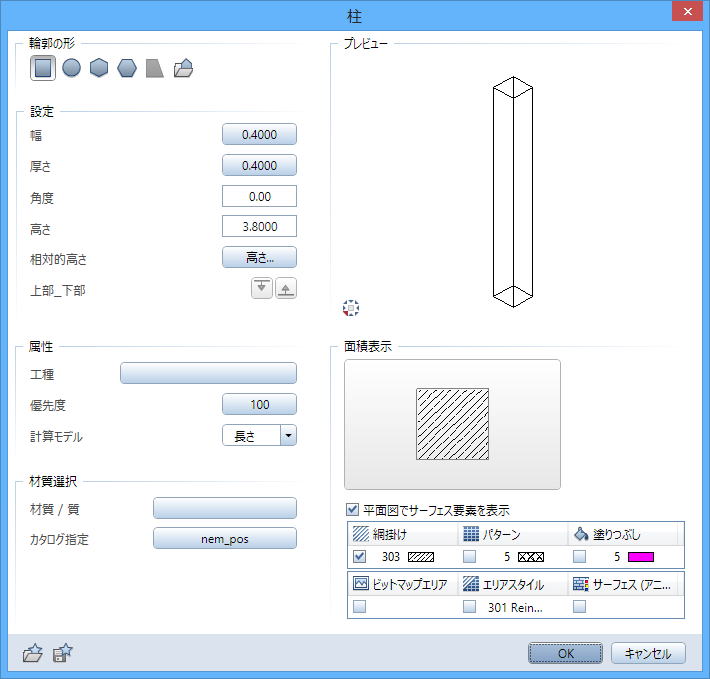Click the load favorites folder icon
The width and height of the screenshot is (710, 679).
pyautogui.click(x=33, y=653)
